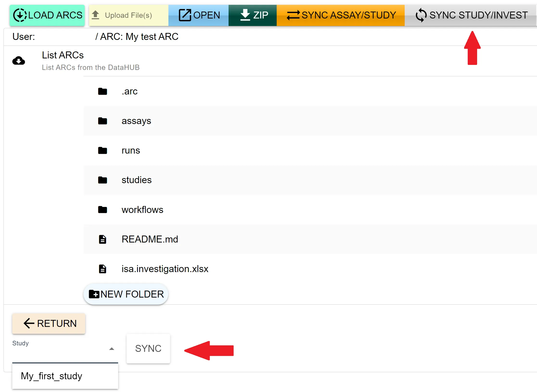The image size is (537, 392).
Task: Click the folder icon next to assays
Action: [x=102, y=121]
